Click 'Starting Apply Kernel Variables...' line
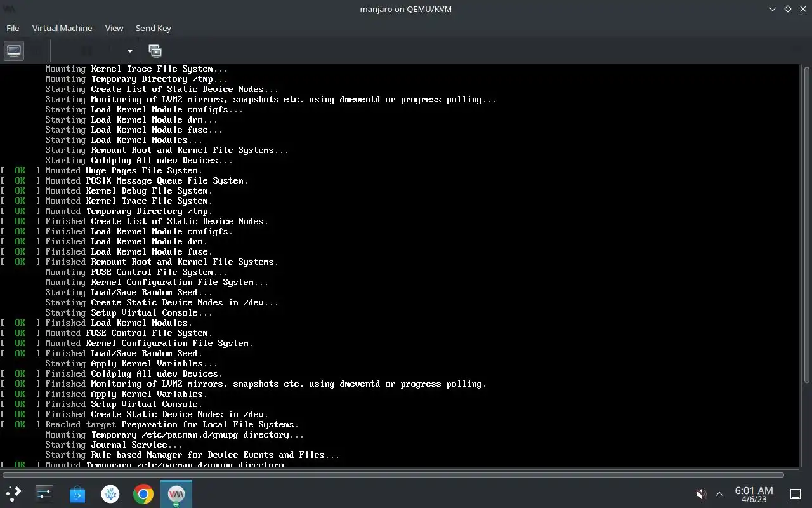Screen dimensions: 812x508 [x=131, y=363]
